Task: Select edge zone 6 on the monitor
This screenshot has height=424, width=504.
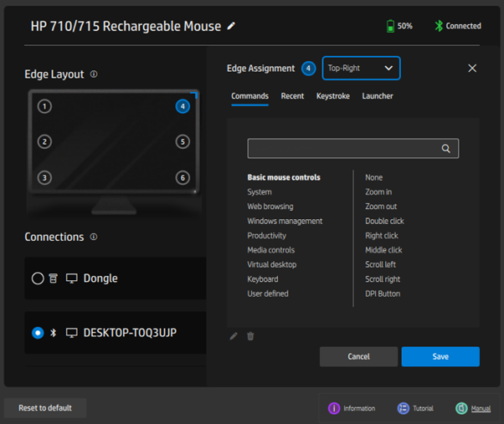Action: [183, 177]
